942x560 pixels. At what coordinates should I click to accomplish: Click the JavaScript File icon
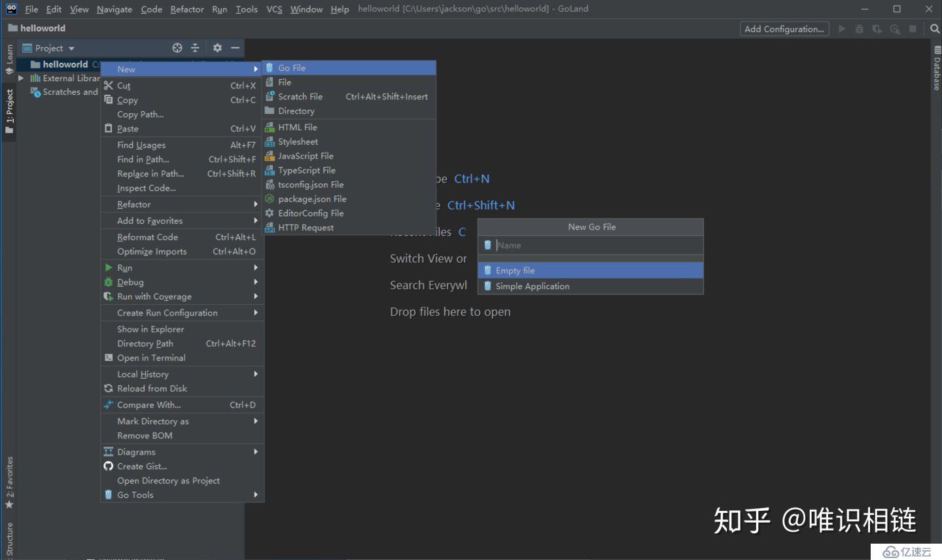(x=270, y=156)
